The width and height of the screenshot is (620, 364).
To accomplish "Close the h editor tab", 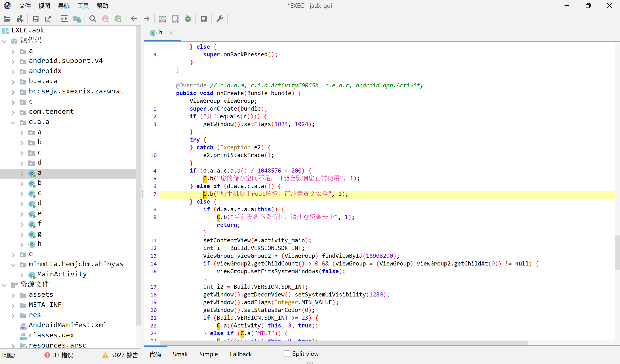I will (171, 33).
